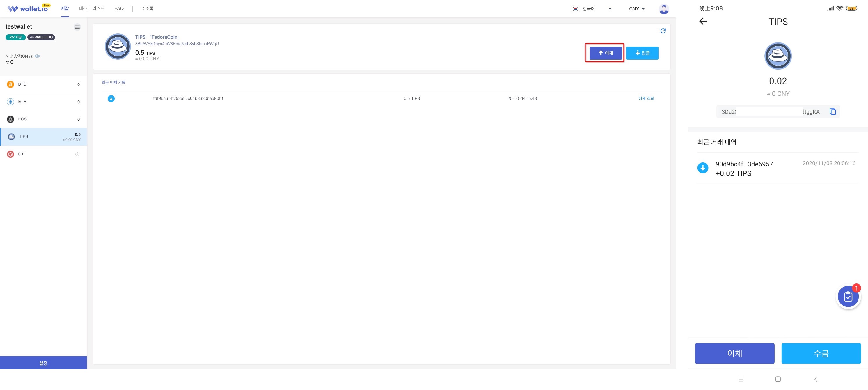Toggle the total assets visibility eye icon

pyautogui.click(x=38, y=56)
